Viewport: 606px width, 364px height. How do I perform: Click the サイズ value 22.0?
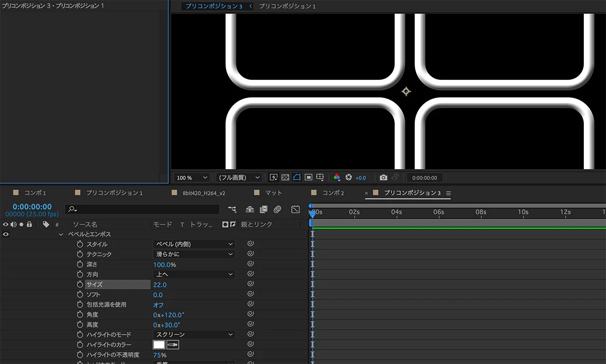(160, 285)
